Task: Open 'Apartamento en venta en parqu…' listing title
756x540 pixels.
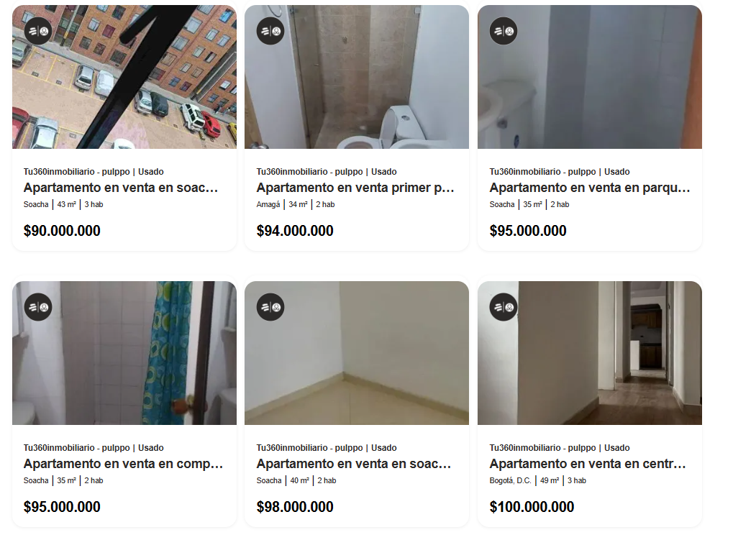Action: pyautogui.click(x=590, y=188)
